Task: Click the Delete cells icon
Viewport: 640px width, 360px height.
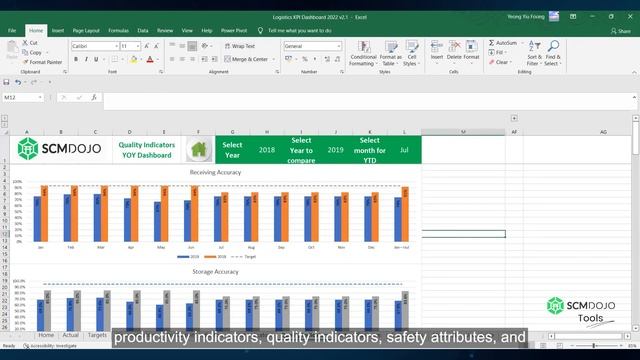Action: (x=454, y=47)
